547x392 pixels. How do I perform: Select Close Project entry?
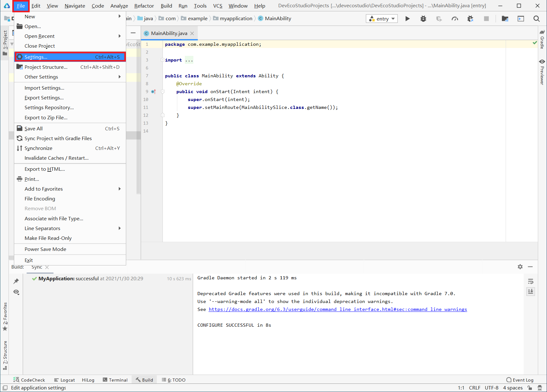point(70,46)
